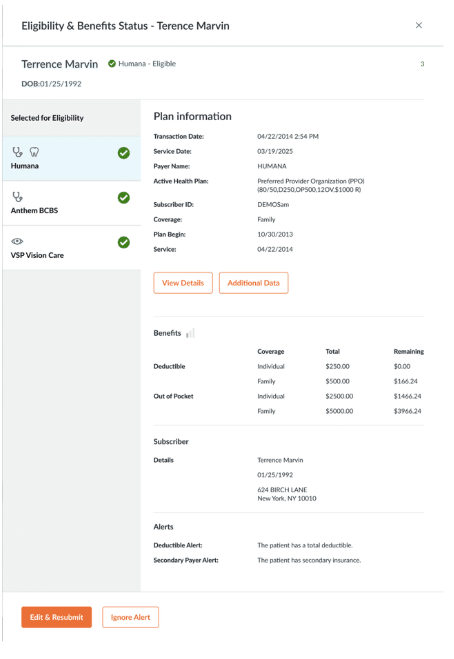Open View Details for the plan
Screen dimensions: 454x659
point(183,283)
